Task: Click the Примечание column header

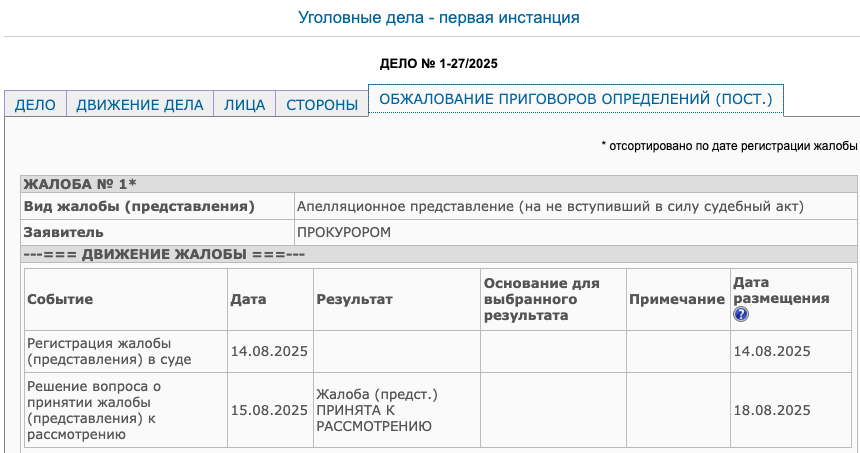Action: 678,299
